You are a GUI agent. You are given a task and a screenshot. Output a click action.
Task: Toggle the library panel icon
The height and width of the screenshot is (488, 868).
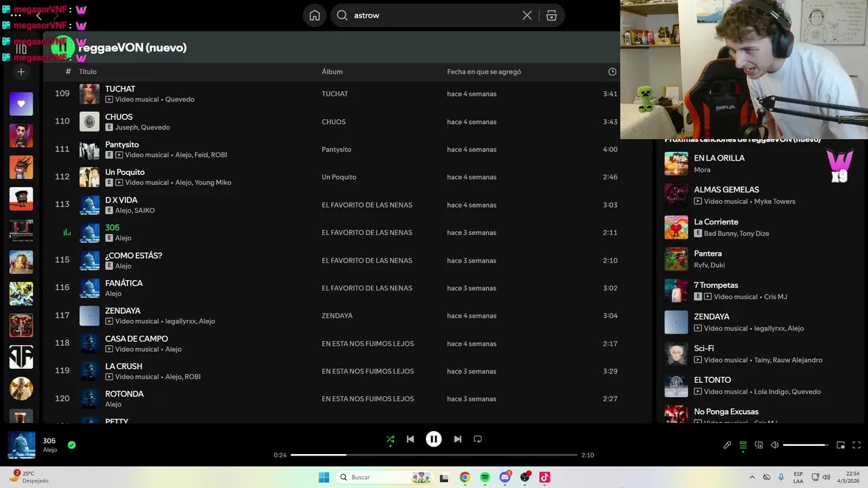[21, 48]
